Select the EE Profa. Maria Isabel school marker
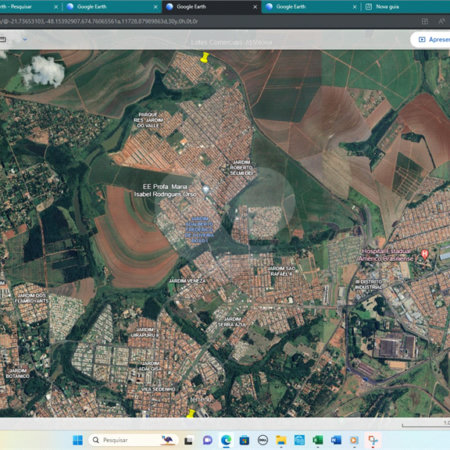The image size is (450, 450). click(206, 190)
